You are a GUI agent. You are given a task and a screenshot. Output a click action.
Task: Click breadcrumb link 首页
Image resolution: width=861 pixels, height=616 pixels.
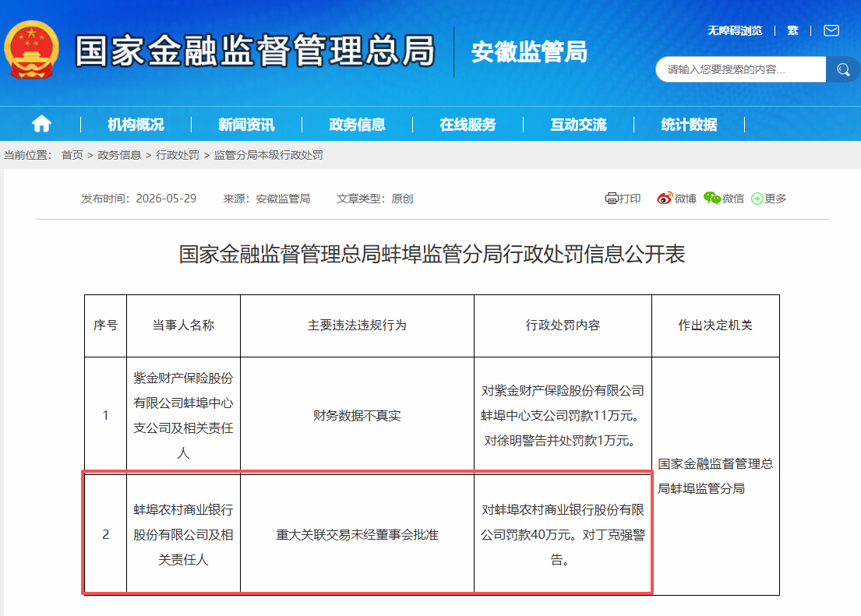click(x=72, y=155)
